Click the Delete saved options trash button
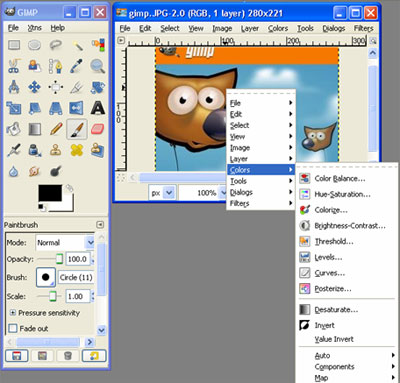 68,356
